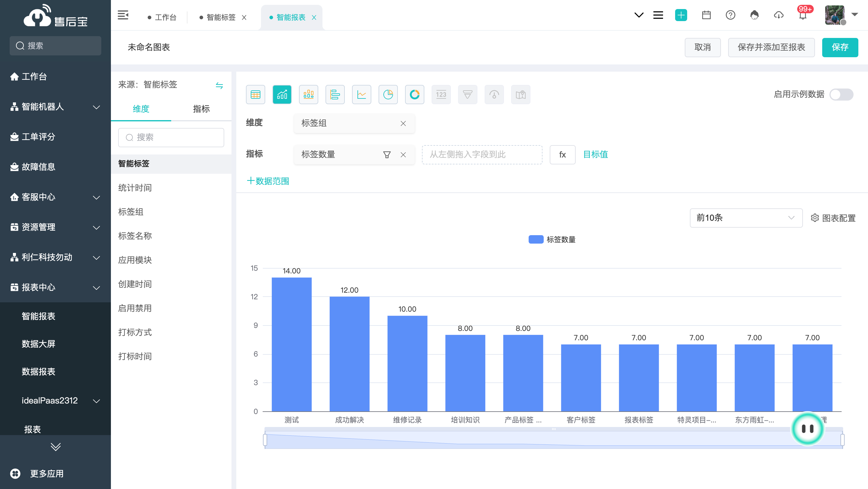Toggle the 标签数量 legend series
The image size is (868, 489).
click(x=552, y=240)
